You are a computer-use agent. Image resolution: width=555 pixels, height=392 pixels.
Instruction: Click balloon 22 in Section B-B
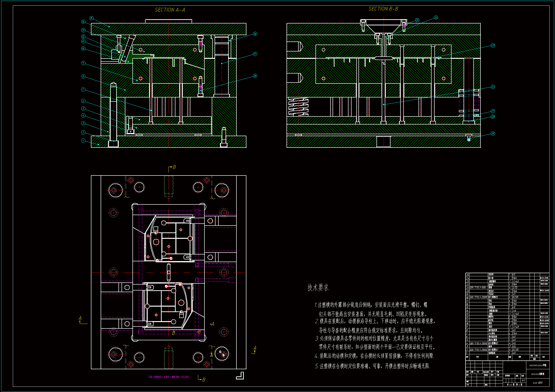(493, 87)
